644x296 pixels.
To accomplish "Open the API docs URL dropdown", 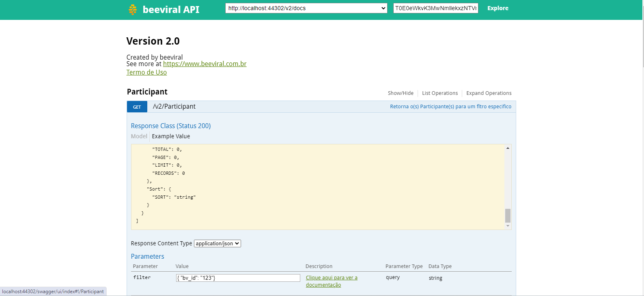I will click(306, 8).
